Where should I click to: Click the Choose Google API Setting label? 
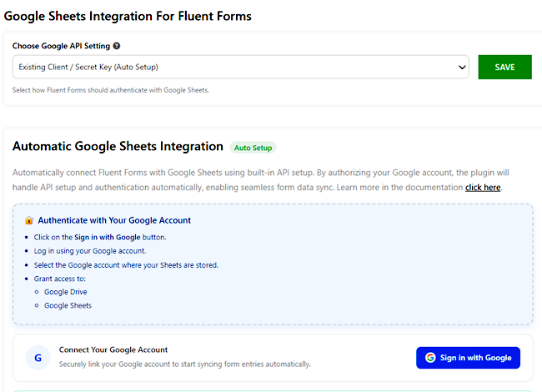61,46
